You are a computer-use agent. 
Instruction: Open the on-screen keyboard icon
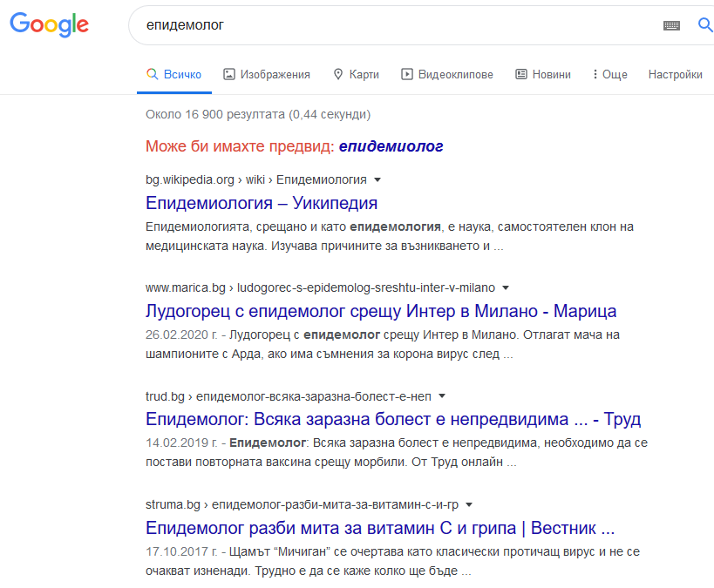click(x=671, y=26)
